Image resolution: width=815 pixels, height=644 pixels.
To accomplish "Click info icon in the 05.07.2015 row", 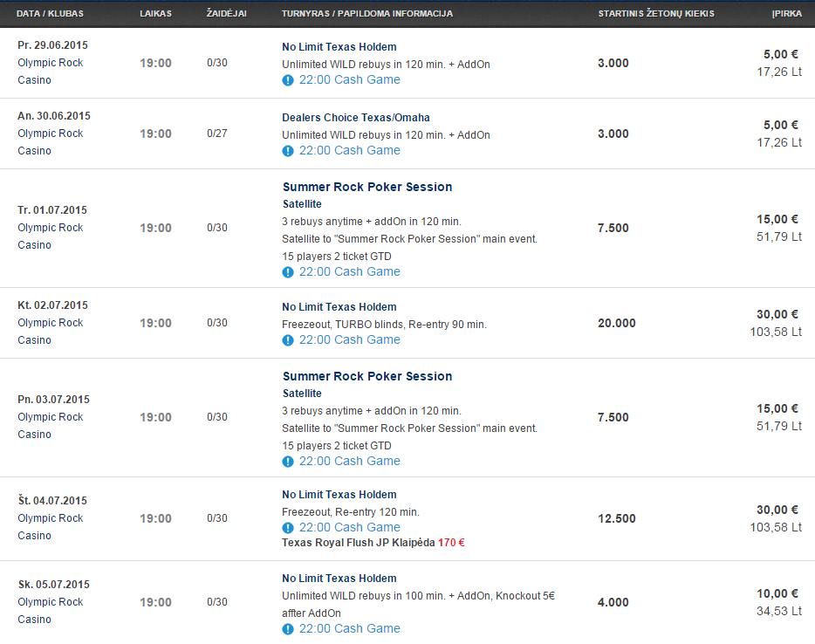I will point(288,629).
